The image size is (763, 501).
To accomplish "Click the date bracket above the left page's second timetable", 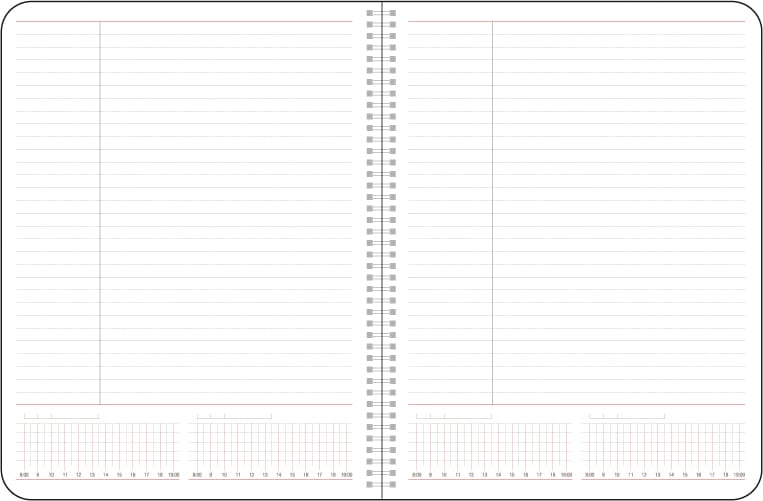I will pyautogui.click(x=234, y=416).
